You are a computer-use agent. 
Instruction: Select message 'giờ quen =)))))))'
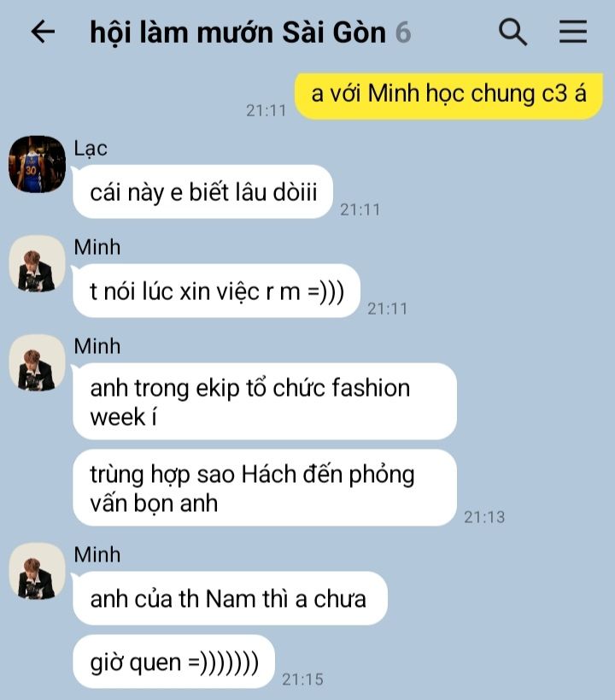(x=173, y=662)
